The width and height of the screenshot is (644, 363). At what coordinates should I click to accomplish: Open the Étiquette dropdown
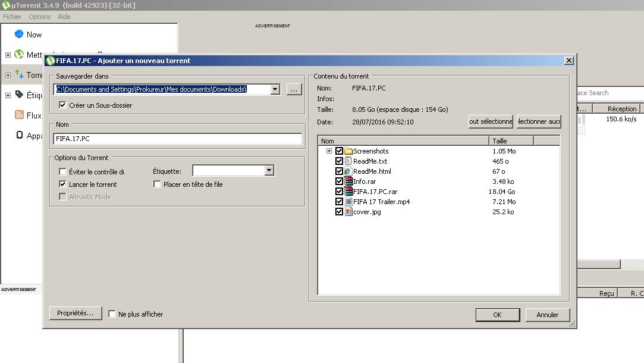(269, 170)
